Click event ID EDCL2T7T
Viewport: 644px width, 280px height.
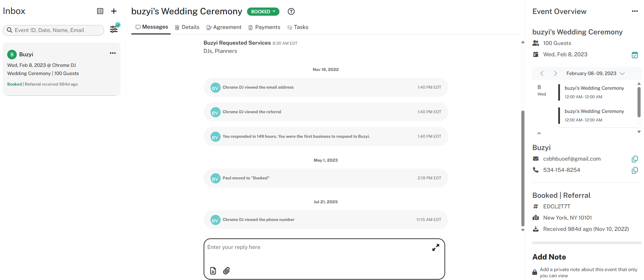point(557,207)
